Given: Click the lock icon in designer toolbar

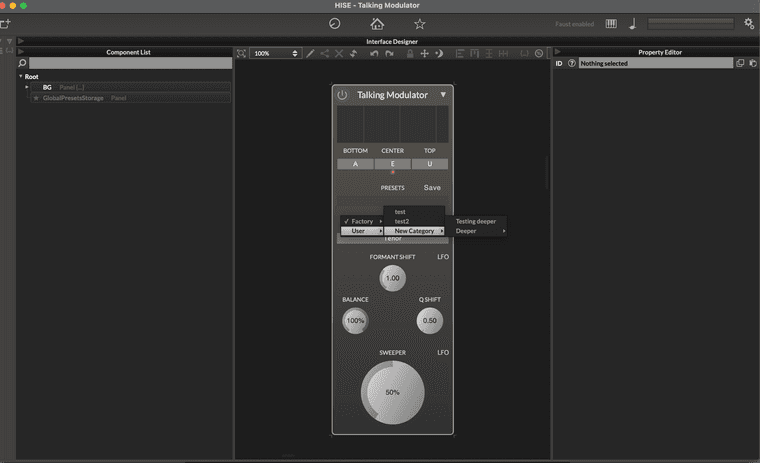Looking at the screenshot, I should click(x=410, y=53).
